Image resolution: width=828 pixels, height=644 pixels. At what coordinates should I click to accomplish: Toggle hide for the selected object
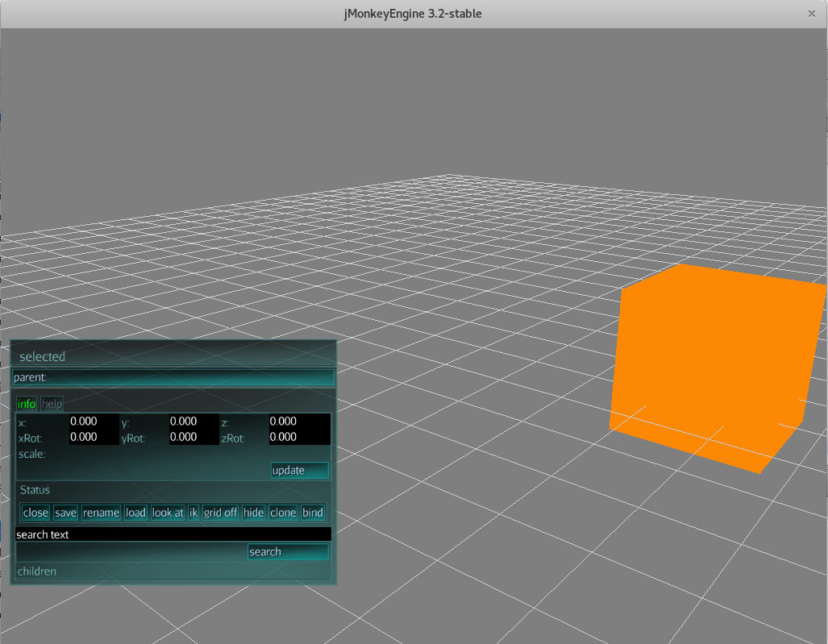253,513
